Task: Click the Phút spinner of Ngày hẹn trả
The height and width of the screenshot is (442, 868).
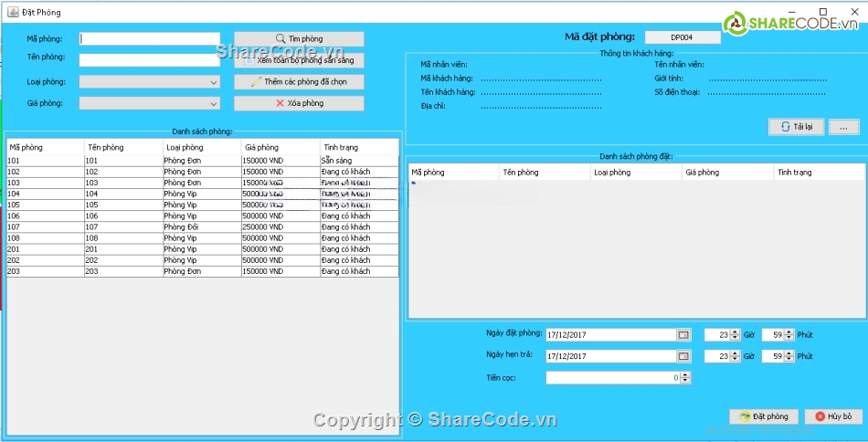Action: [777, 356]
